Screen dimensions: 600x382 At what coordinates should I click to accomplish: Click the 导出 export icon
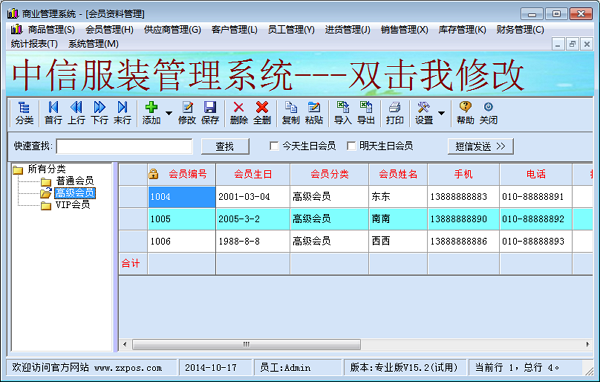point(366,113)
